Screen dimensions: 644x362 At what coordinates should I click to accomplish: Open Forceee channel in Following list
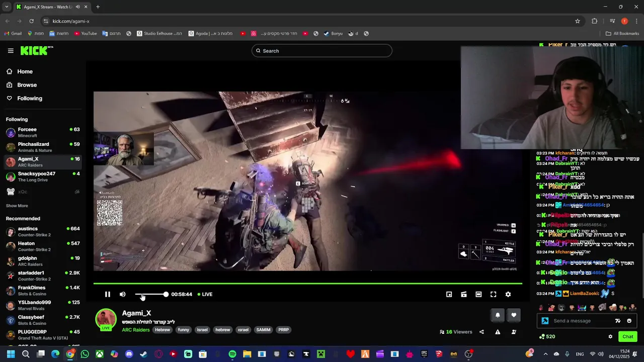pos(43,132)
